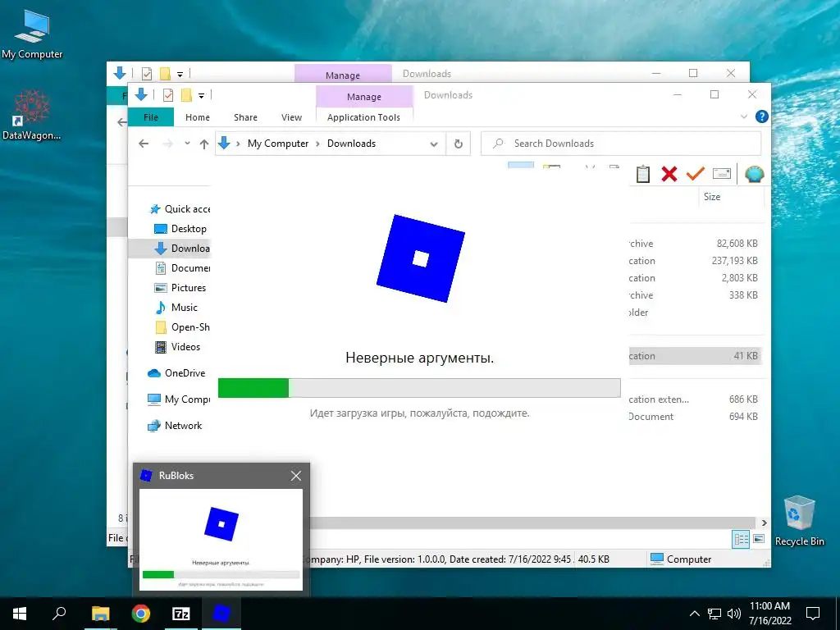The height and width of the screenshot is (630, 840).
Task: Click the Properties card icon in toolbar
Action: [x=722, y=174]
